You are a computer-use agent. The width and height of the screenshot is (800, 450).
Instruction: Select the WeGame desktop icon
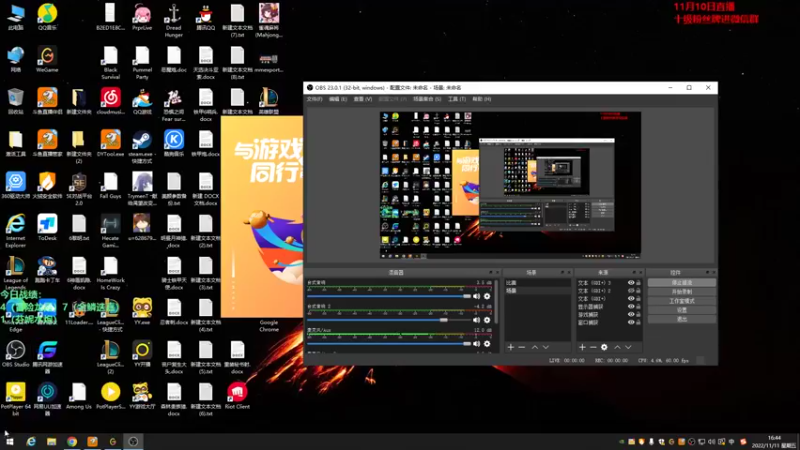[47, 60]
